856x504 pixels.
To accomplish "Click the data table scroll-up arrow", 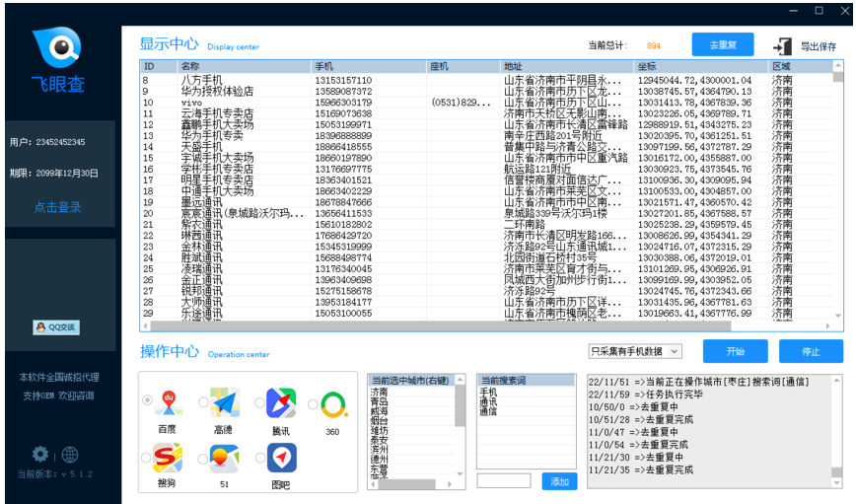I will coord(838,65).
